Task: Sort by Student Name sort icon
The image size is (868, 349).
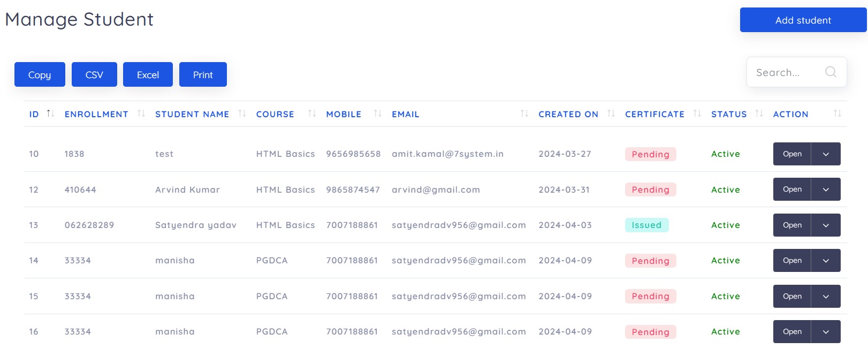Action: 242,113
